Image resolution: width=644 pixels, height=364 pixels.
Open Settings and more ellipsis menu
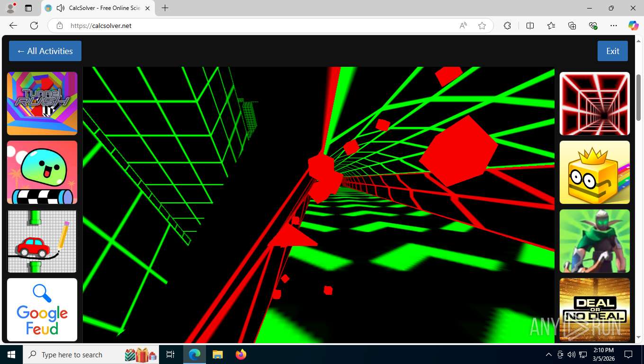614,26
